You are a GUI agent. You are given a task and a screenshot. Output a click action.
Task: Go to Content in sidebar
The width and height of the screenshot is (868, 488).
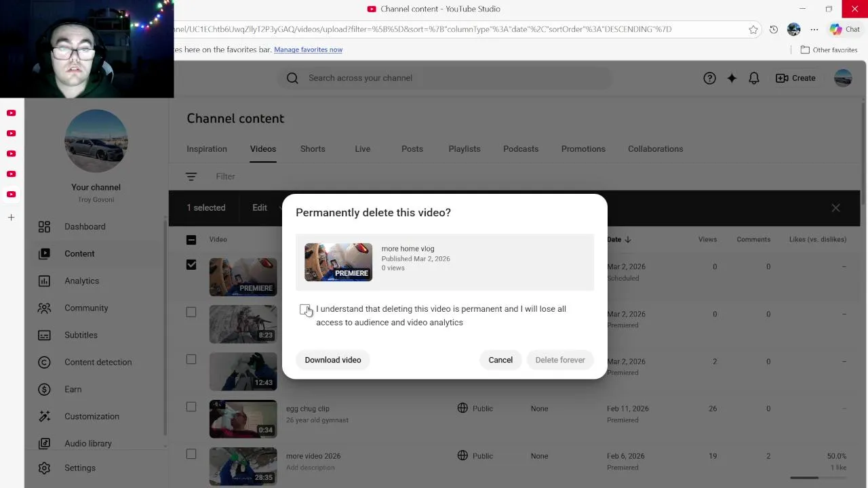click(x=79, y=253)
